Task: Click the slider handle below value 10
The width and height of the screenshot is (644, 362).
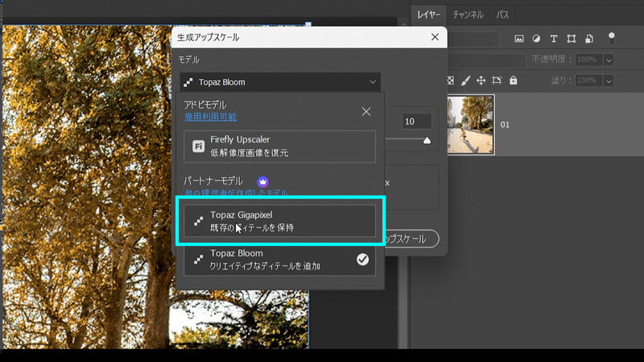Action: coord(427,140)
